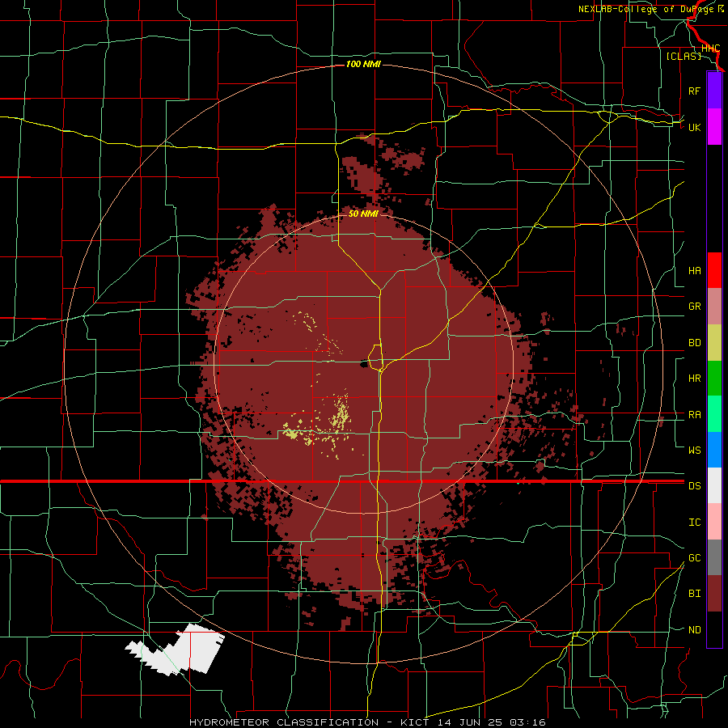Click the HHC product label

710,49
